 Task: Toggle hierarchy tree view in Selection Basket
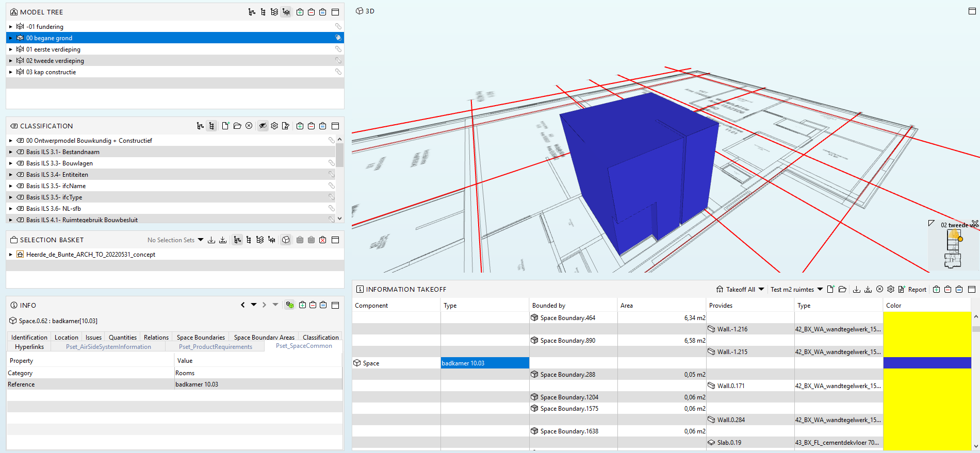pos(237,240)
